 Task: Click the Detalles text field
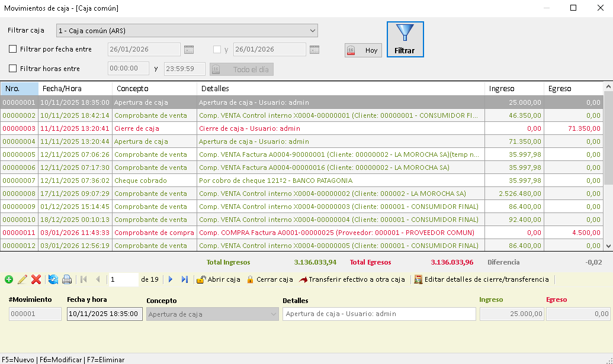(x=379, y=314)
